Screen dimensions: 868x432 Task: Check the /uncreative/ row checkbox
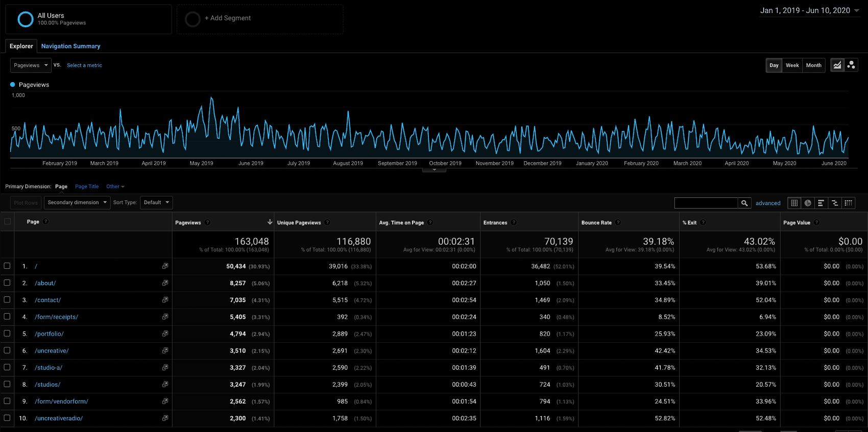click(7, 350)
